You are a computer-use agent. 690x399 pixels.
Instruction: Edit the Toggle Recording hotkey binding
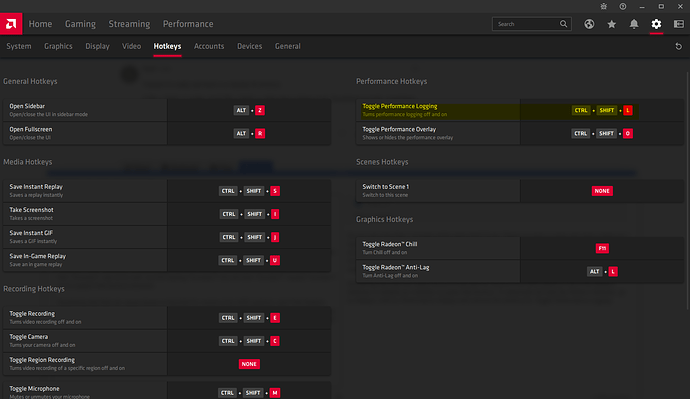point(249,318)
